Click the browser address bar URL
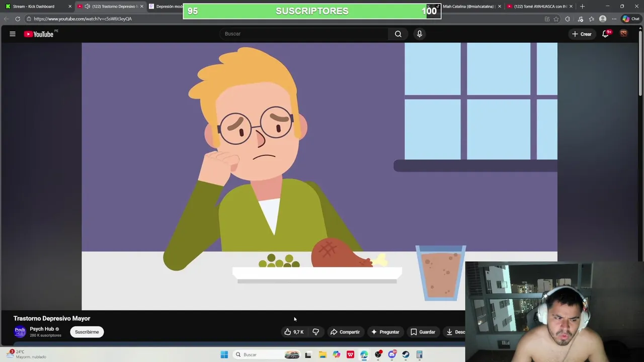The height and width of the screenshot is (362, 644). (83, 19)
